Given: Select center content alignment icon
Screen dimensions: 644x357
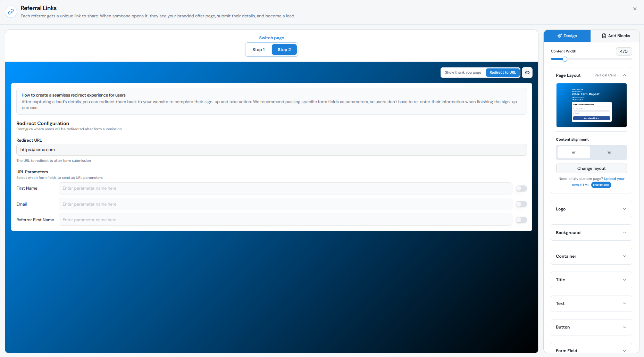Looking at the screenshot, I should click(x=609, y=152).
